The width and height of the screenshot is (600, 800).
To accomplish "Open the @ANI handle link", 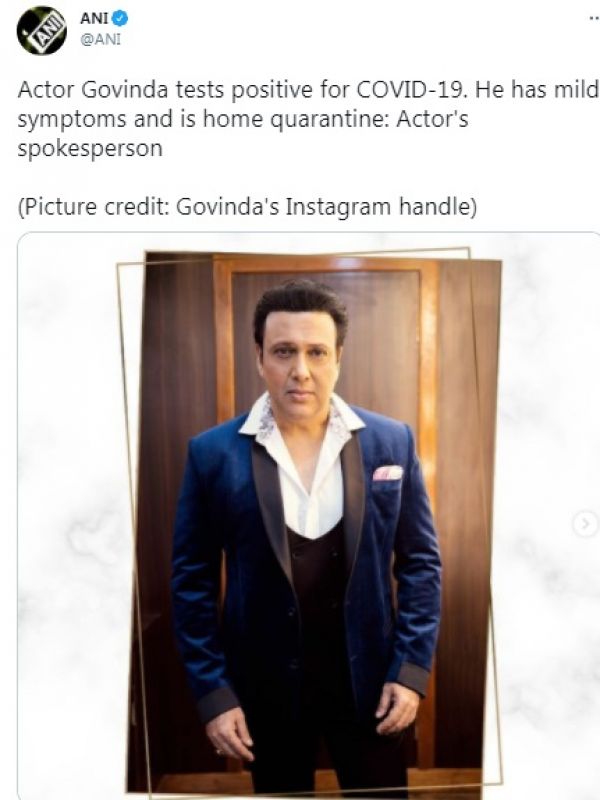I will pyautogui.click(x=101, y=40).
